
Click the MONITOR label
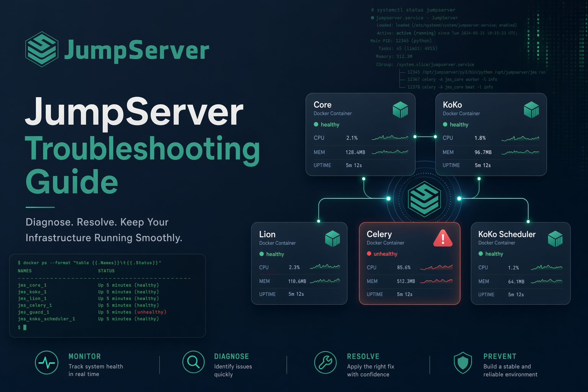(85, 356)
